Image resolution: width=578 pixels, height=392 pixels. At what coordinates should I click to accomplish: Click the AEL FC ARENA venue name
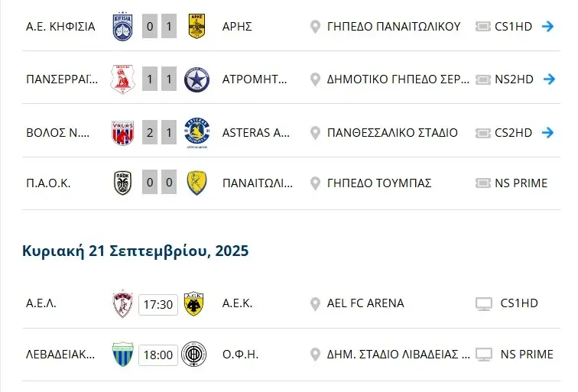pyautogui.click(x=365, y=303)
